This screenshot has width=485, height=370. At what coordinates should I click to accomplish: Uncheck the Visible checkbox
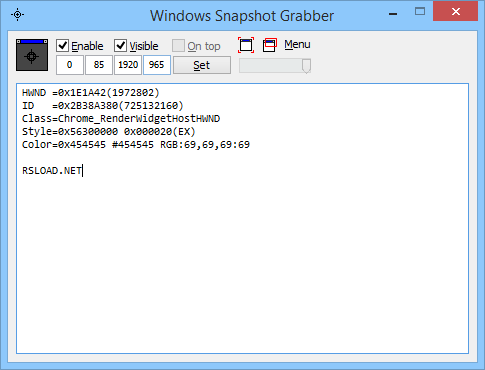click(120, 46)
